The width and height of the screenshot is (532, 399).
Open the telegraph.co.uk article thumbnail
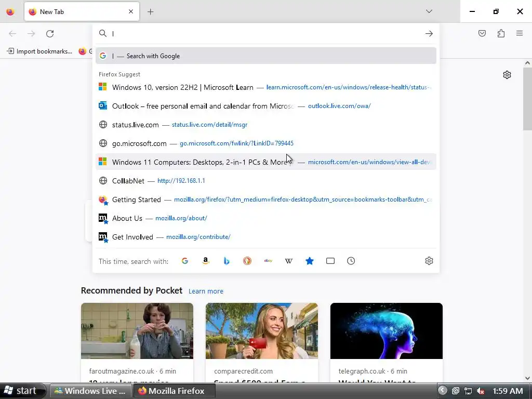click(x=387, y=331)
